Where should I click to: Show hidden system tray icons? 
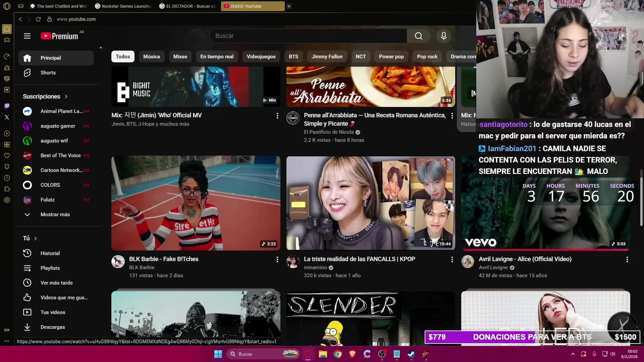(573, 354)
